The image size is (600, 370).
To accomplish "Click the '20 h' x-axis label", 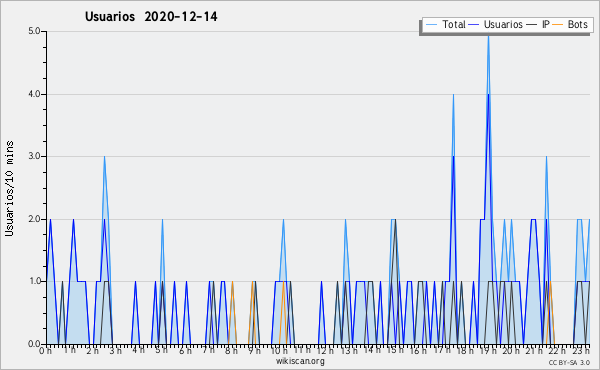I will (511, 351).
